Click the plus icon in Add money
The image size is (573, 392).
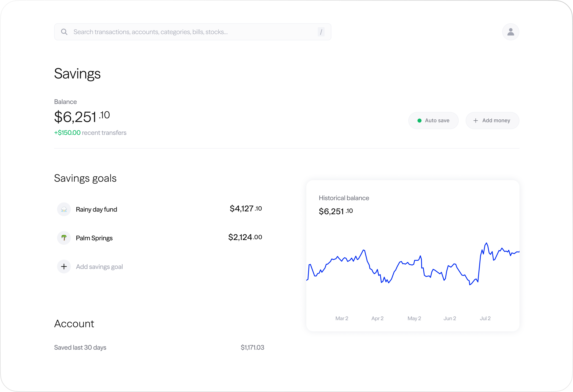tap(475, 121)
